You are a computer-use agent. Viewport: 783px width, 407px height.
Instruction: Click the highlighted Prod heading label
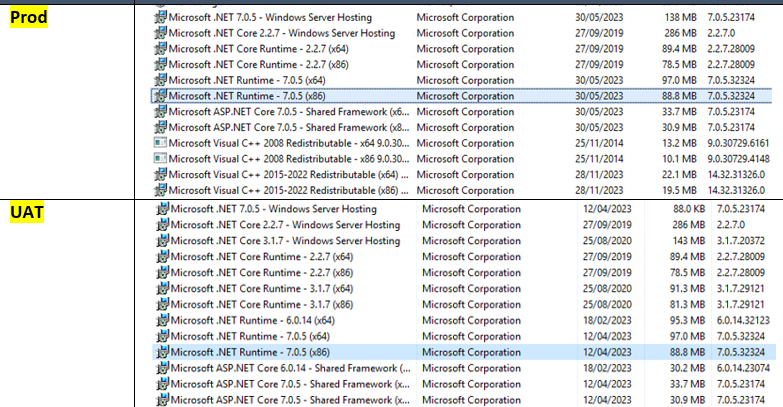[29, 17]
